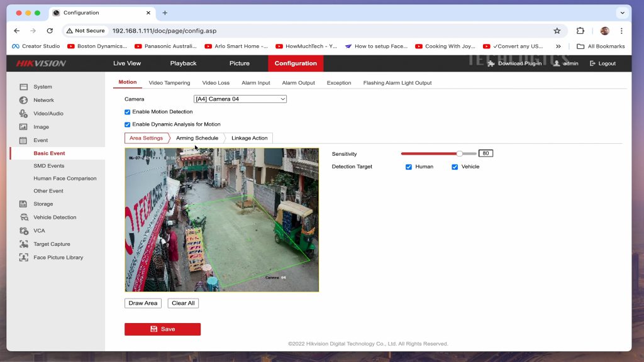Click the Face Picture Library icon
Image resolution: width=644 pixels, height=362 pixels.
point(23,258)
